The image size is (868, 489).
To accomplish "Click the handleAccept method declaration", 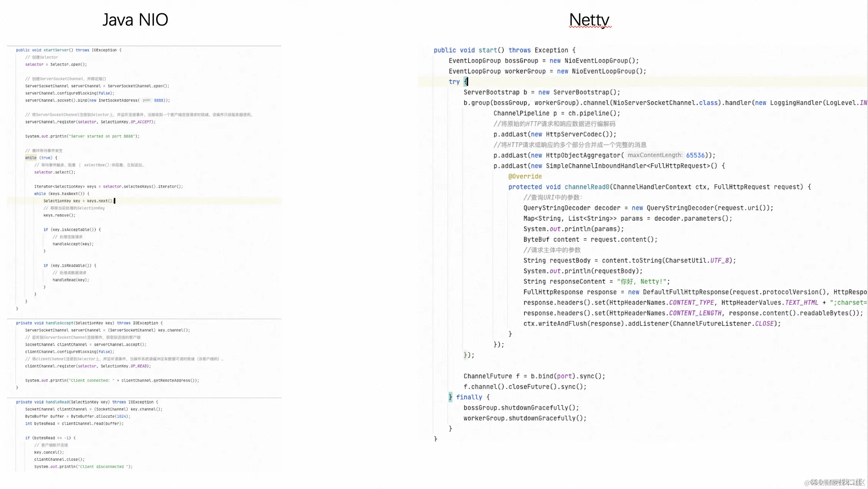I will [x=59, y=323].
